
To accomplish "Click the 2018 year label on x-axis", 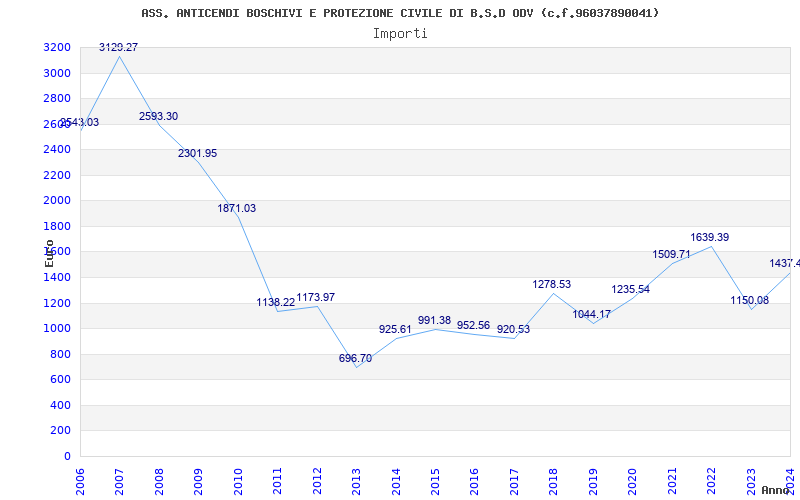I will [x=554, y=482].
